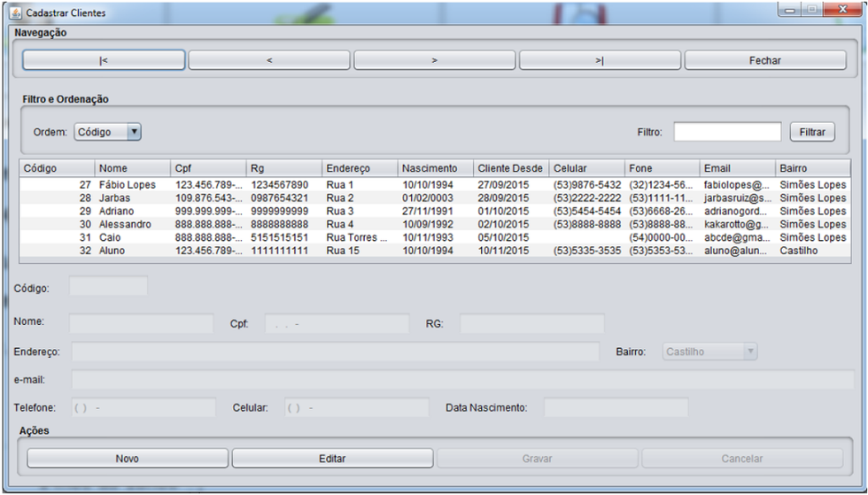Image resolution: width=868 pixels, height=495 pixels.
Task: Go to first record with |< button
Action: pyautogui.click(x=104, y=60)
